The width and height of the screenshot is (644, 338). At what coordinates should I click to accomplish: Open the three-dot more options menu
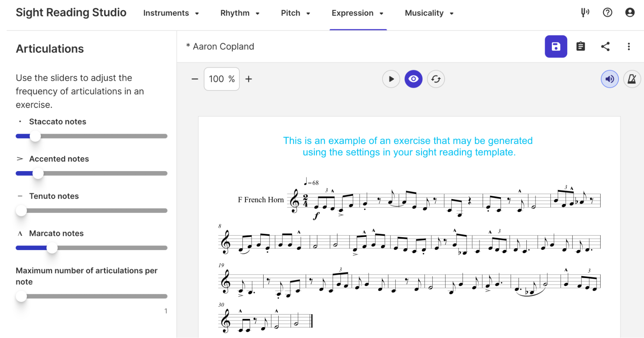(629, 46)
